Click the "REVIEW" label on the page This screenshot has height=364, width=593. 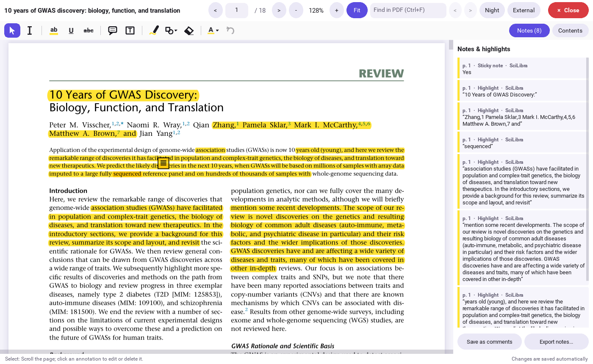(x=381, y=74)
